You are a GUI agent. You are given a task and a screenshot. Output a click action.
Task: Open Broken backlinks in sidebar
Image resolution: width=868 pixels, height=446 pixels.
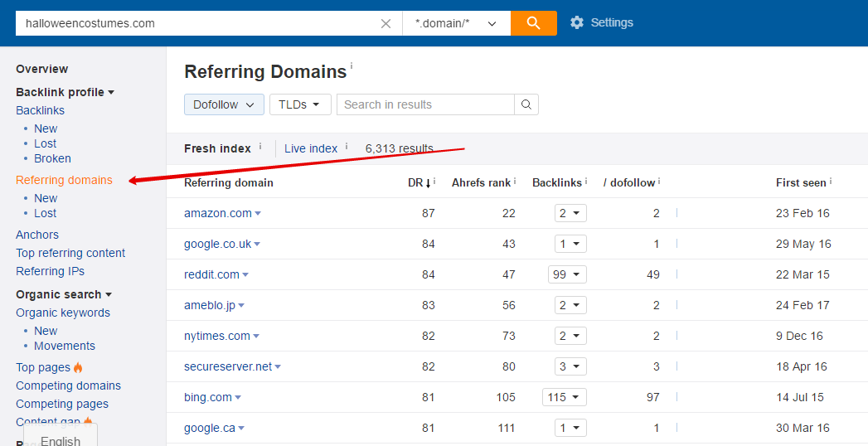[x=52, y=159]
